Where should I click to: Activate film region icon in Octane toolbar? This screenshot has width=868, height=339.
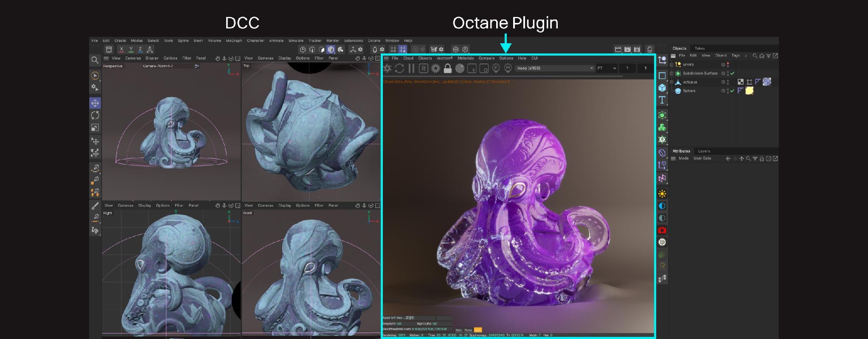[484, 68]
